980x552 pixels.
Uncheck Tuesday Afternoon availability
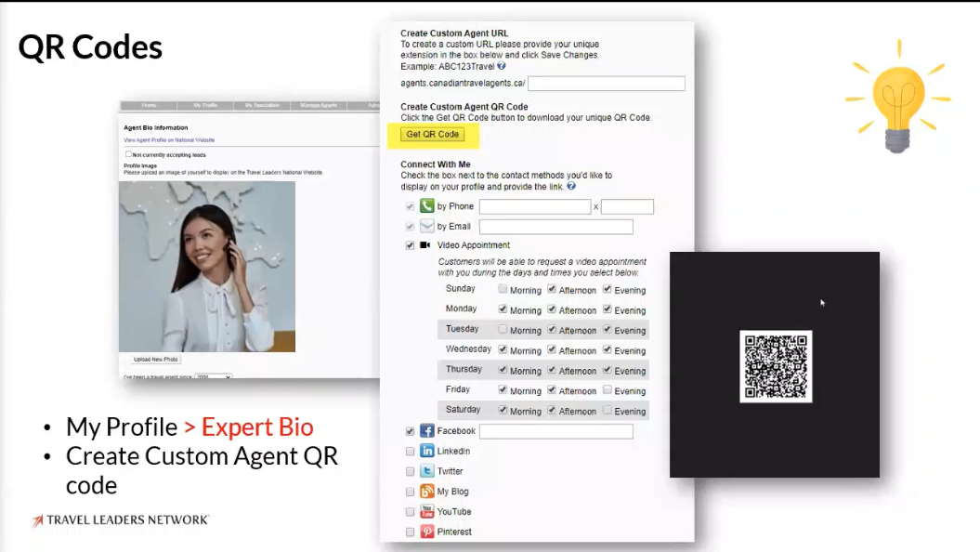(x=551, y=329)
